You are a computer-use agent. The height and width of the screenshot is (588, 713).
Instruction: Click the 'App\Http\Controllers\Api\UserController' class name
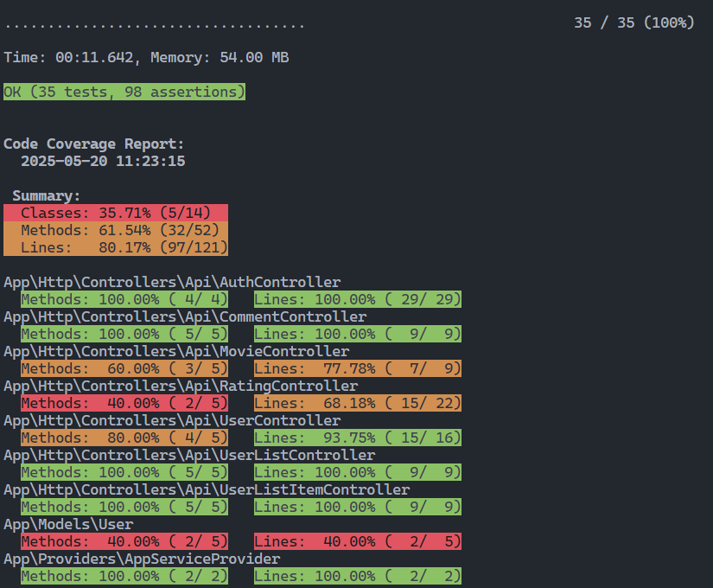(x=172, y=420)
